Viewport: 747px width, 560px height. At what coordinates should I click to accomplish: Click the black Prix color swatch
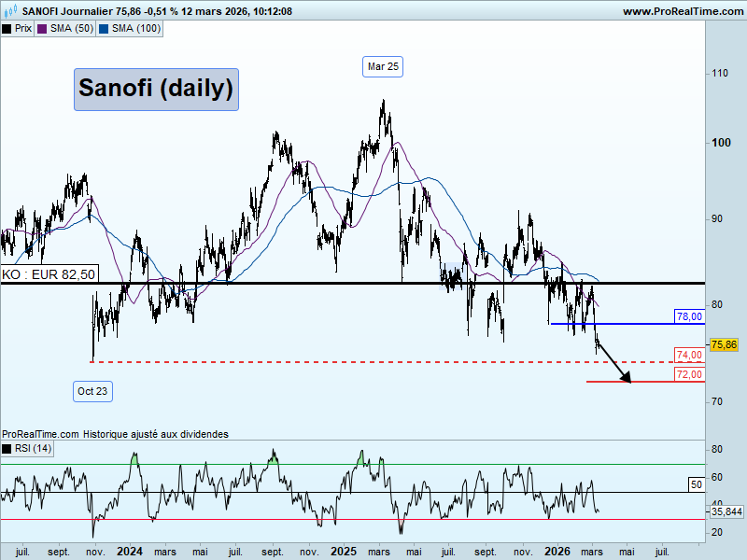click(x=7, y=29)
